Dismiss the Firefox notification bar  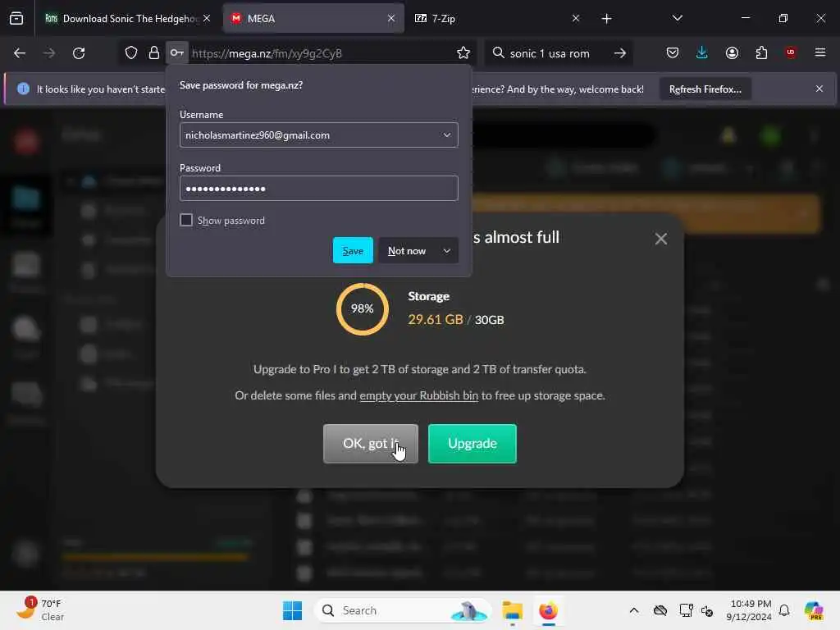click(819, 89)
